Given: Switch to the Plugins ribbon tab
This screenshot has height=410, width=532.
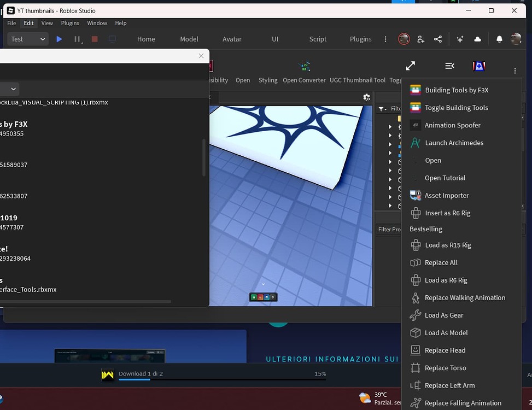Looking at the screenshot, I should point(360,39).
